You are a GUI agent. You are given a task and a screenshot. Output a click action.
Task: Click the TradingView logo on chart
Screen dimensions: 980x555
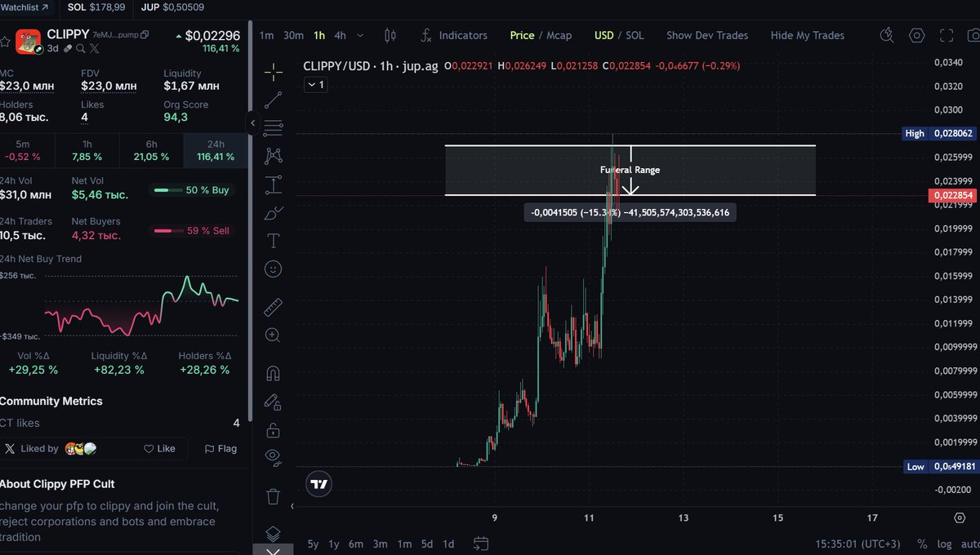(319, 484)
